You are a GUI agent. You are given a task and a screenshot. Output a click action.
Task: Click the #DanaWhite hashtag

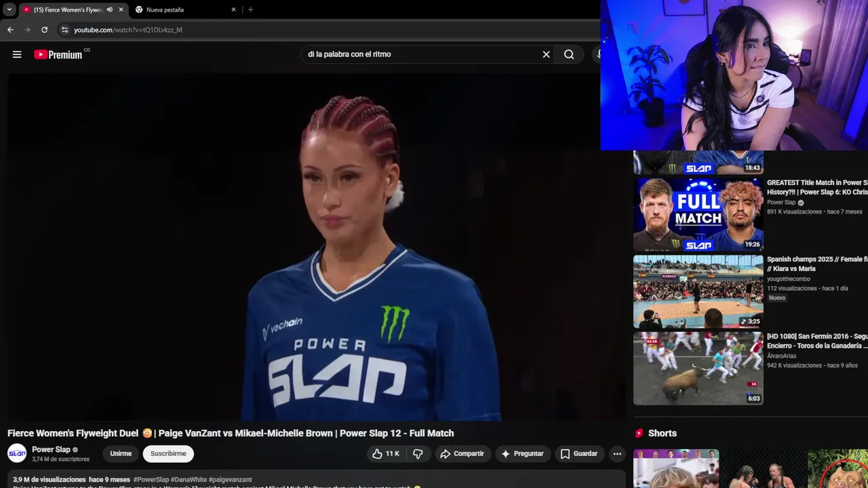(189, 480)
